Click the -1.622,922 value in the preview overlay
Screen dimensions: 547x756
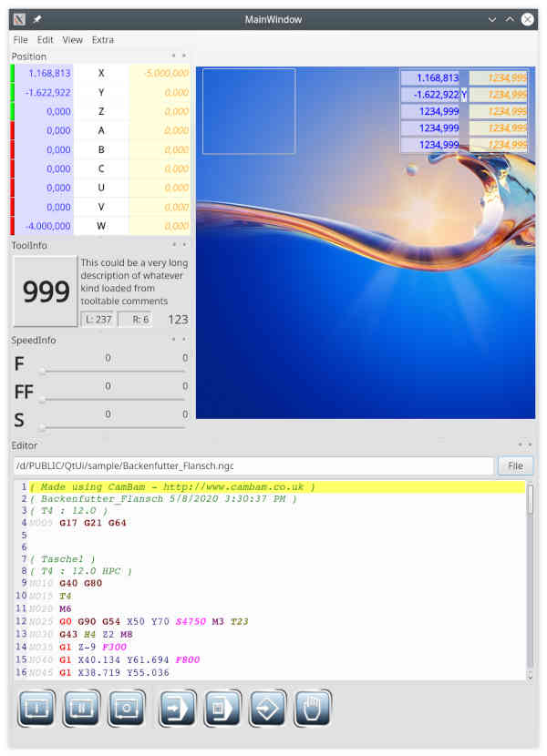(x=429, y=95)
